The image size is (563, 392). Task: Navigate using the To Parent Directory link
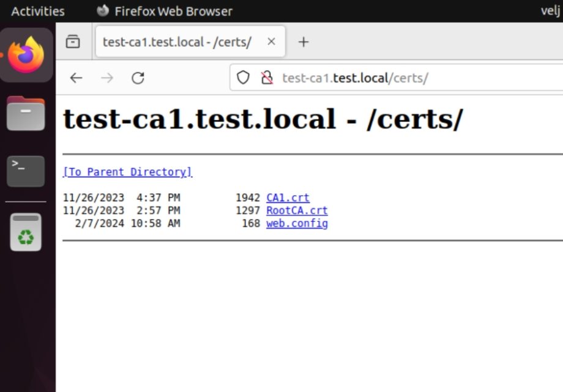click(x=127, y=172)
